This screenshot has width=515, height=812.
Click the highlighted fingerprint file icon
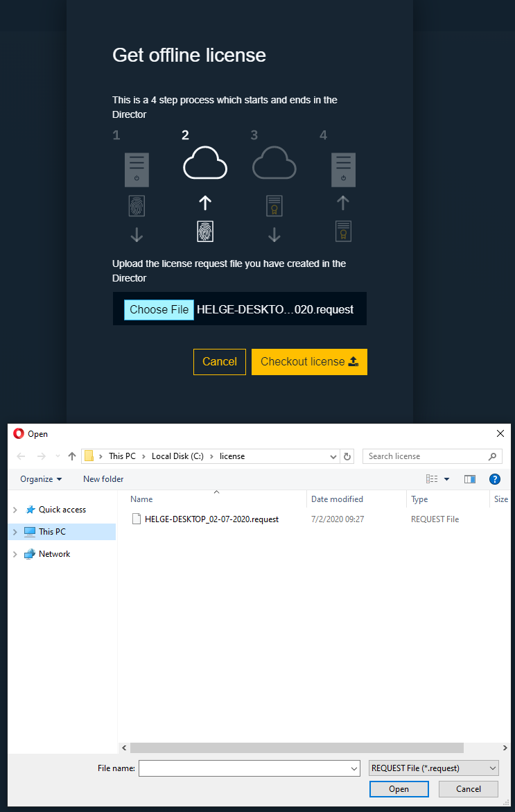pyautogui.click(x=205, y=231)
